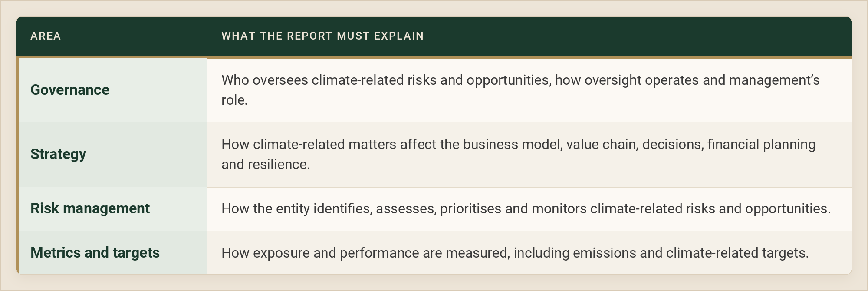Select the "Risk management" row label
The image size is (868, 291).
click(90, 208)
